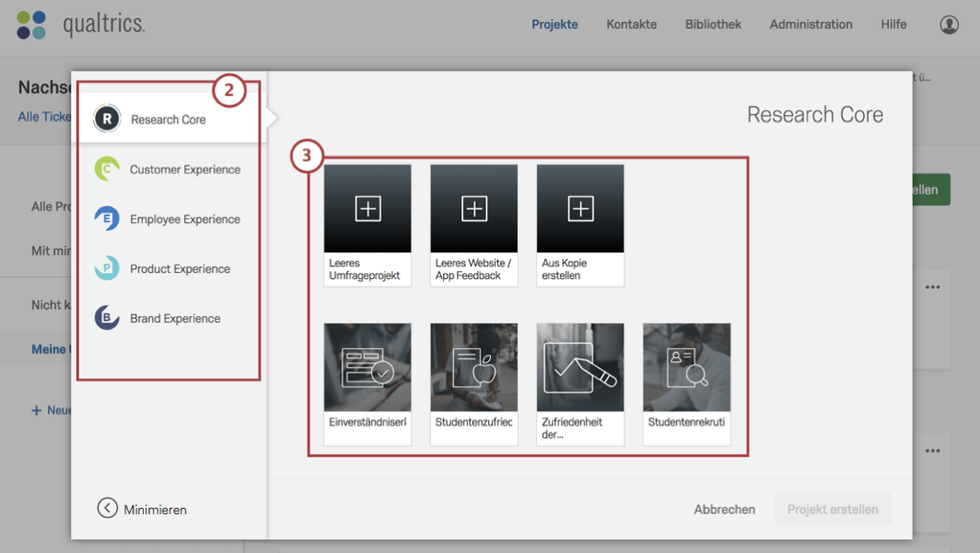The width and height of the screenshot is (980, 553).
Task: Select Research Core in category list
Action: tap(169, 119)
